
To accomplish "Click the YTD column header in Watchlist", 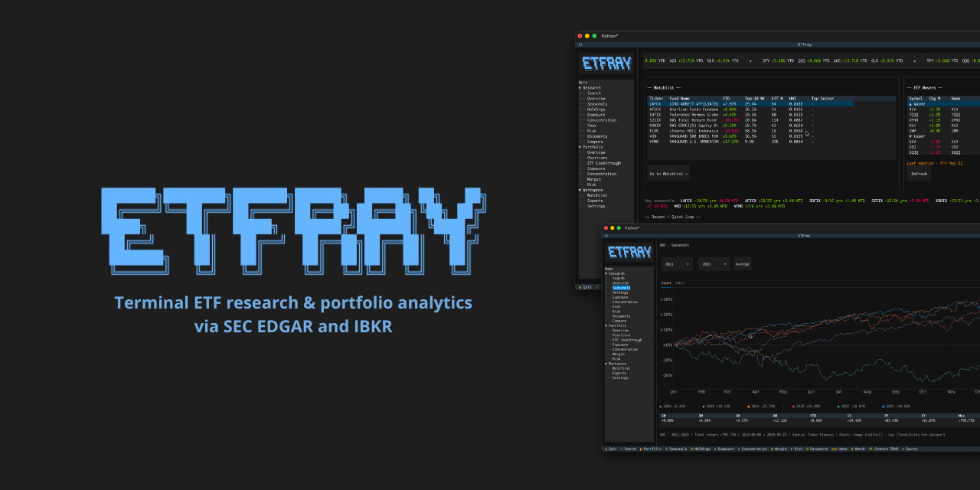I will click(727, 98).
